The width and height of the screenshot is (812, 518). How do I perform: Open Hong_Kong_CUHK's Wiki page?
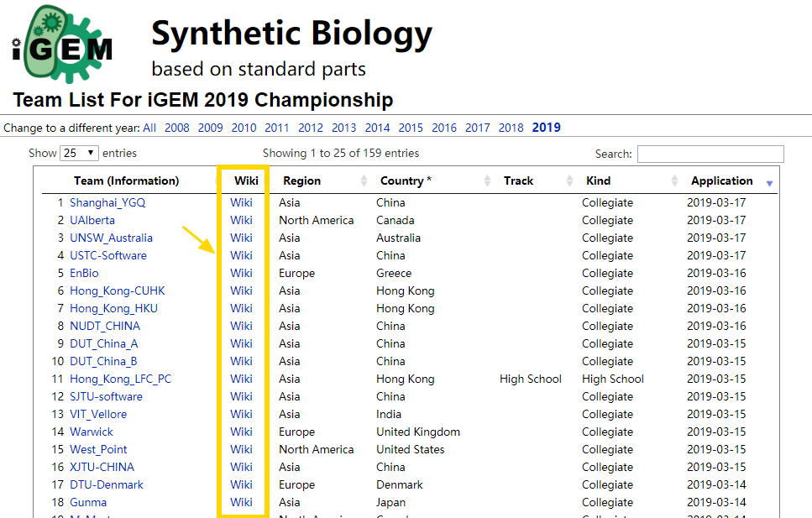point(241,290)
